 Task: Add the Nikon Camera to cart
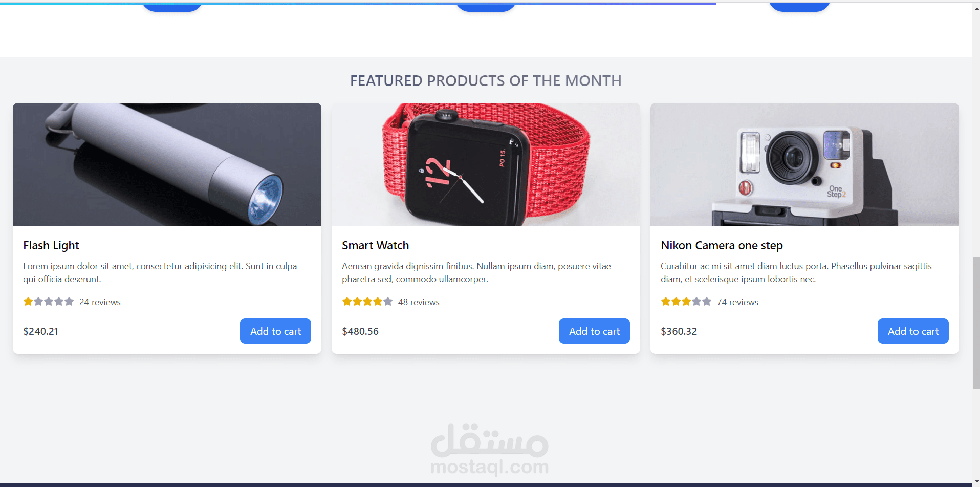(x=913, y=331)
